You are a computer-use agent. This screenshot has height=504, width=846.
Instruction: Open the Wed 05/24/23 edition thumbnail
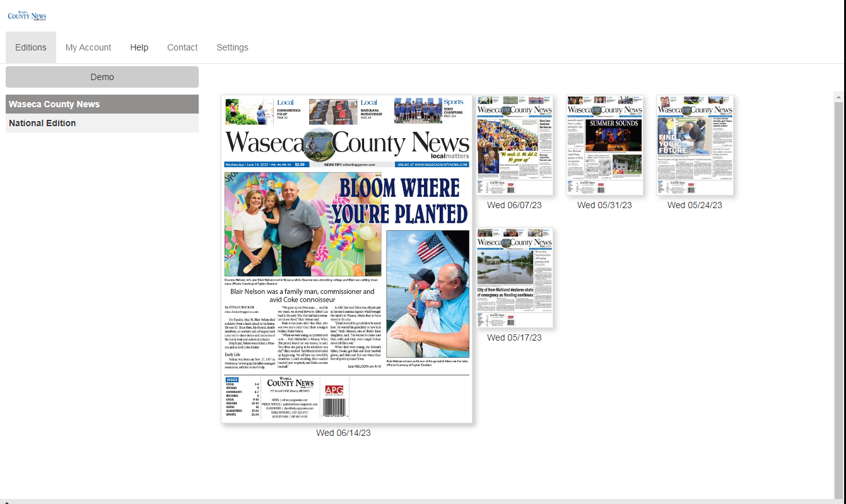click(x=695, y=145)
